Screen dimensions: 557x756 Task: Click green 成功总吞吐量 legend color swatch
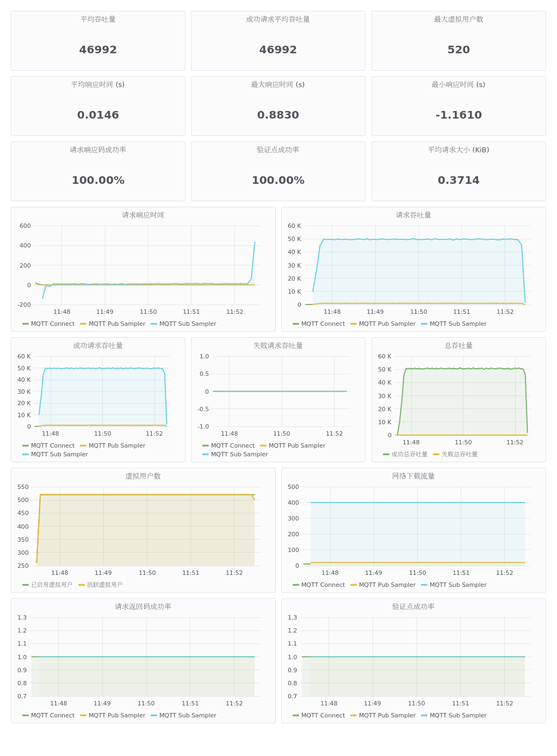pos(386,454)
